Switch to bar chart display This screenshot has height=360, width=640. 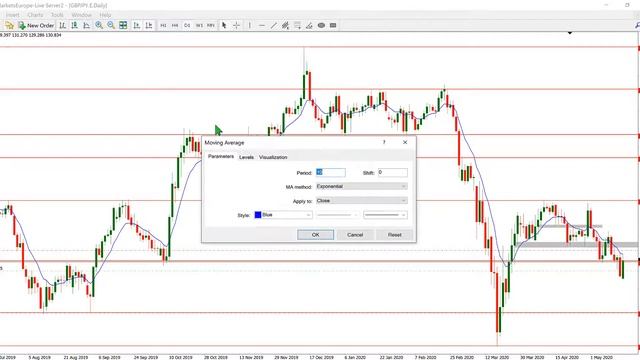click(62, 25)
